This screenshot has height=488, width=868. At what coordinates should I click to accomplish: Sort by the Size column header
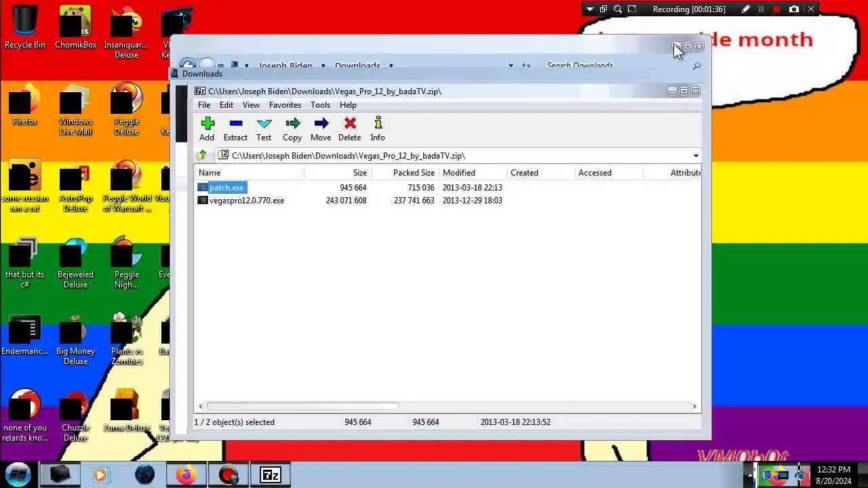point(338,173)
